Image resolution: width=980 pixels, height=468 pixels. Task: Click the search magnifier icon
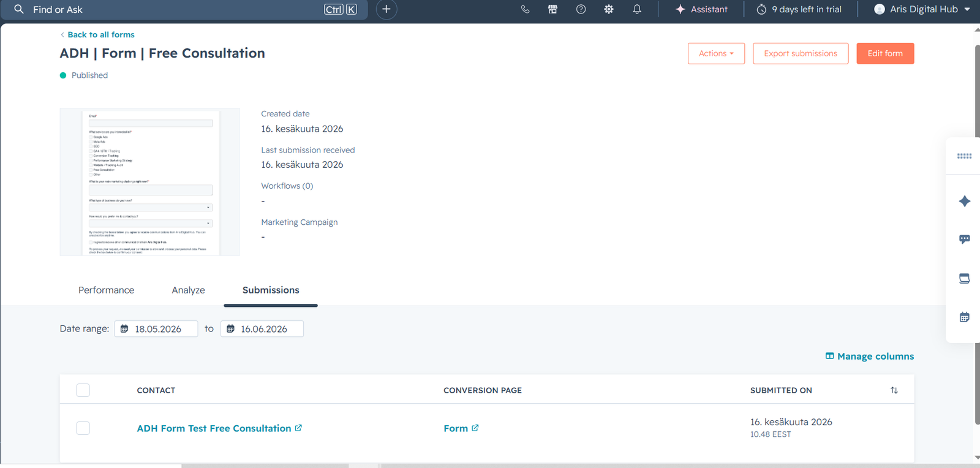19,9
